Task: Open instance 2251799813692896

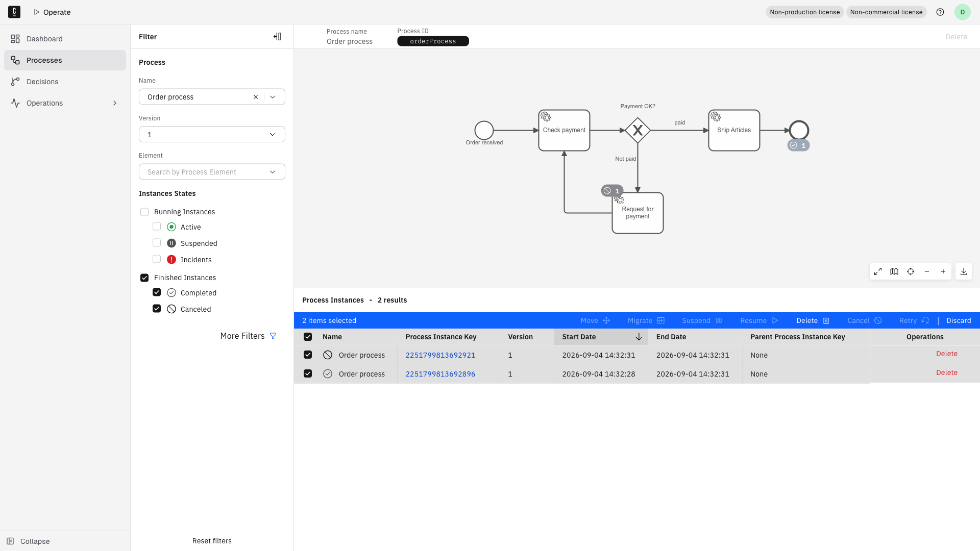Action: click(x=440, y=374)
